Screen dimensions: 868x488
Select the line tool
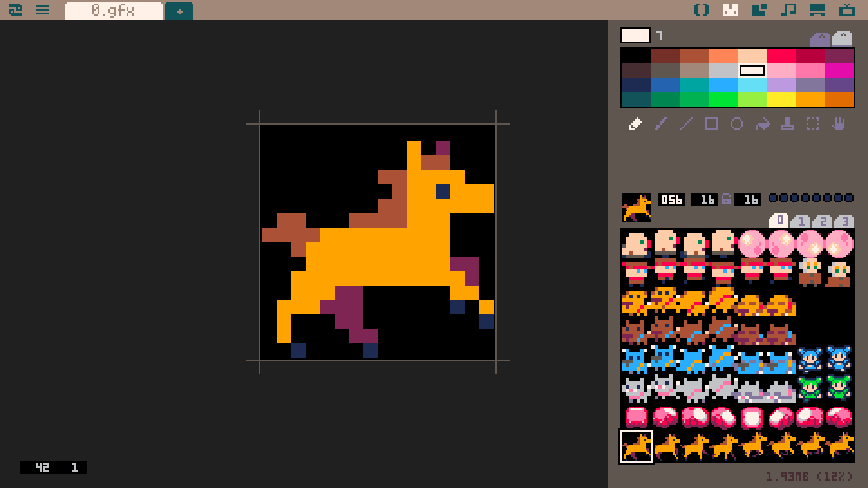pos(686,124)
